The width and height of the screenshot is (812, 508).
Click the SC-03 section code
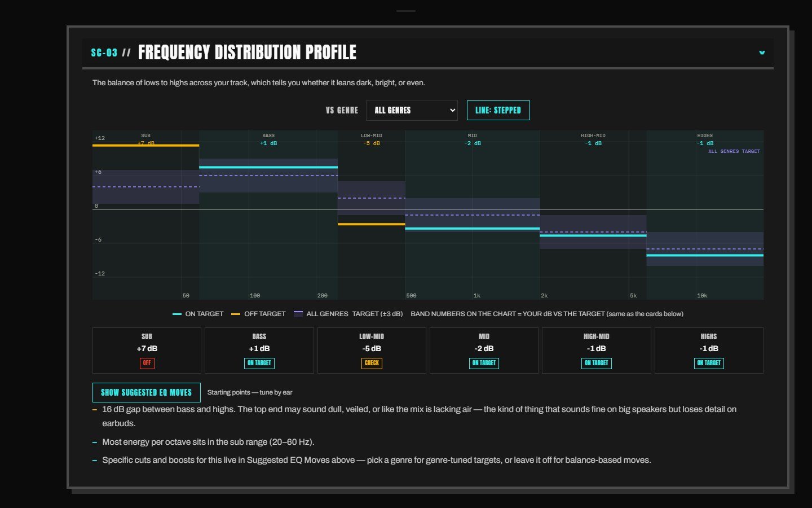(x=104, y=52)
